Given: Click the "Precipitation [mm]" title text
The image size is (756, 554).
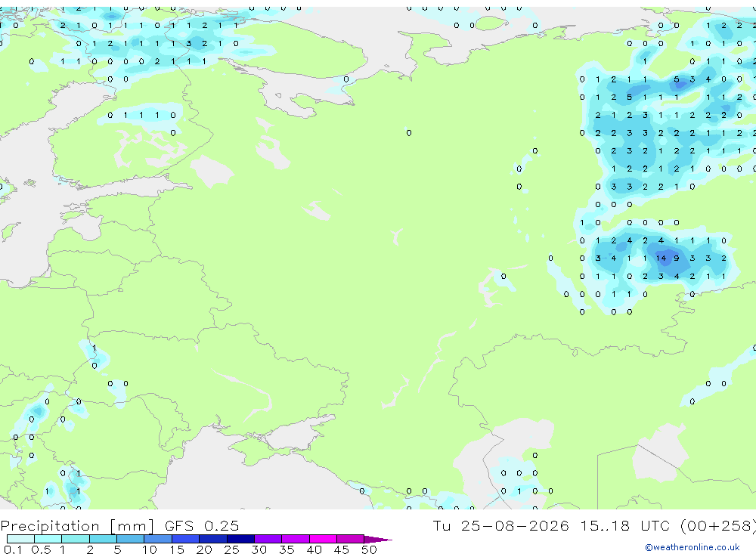Looking at the screenshot, I should pos(77,526).
